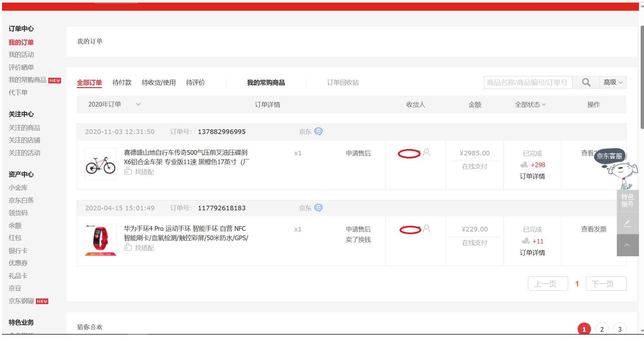Image resolution: width=644 pixels, height=341 pixels.
Task: Open bicycle product thumbnail
Action: (x=101, y=163)
